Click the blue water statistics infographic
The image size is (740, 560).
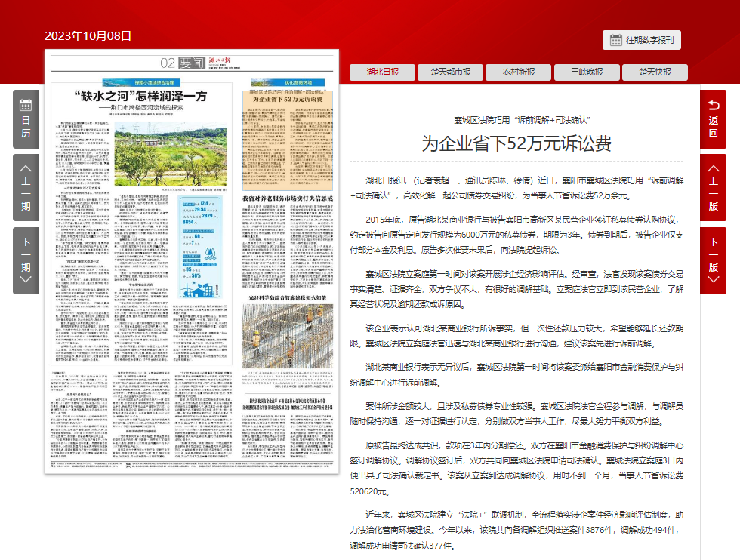(x=201, y=248)
